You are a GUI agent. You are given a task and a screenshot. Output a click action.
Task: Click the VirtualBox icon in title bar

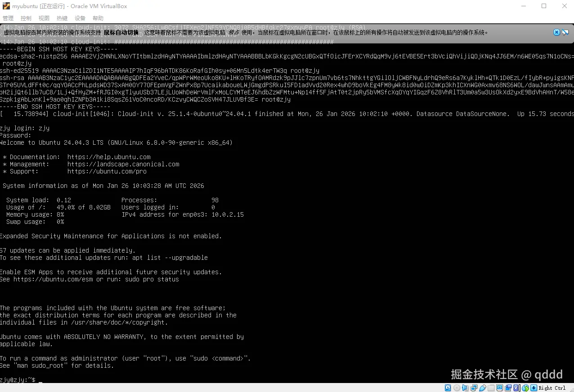(6, 6)
